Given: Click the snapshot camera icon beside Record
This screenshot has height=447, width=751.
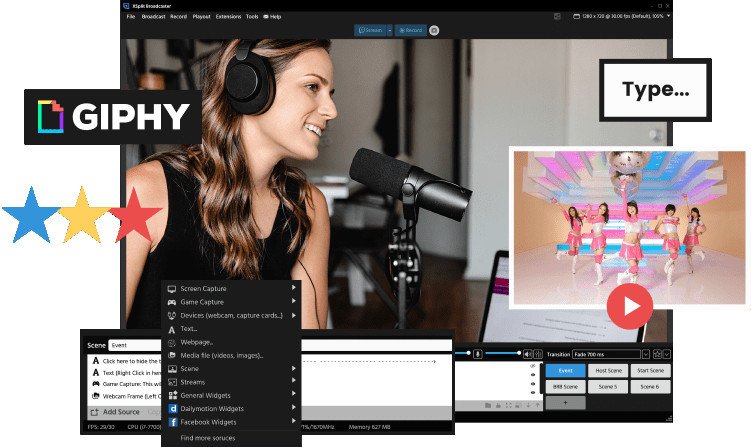Looking at the screenshot, I should (434, 30).
